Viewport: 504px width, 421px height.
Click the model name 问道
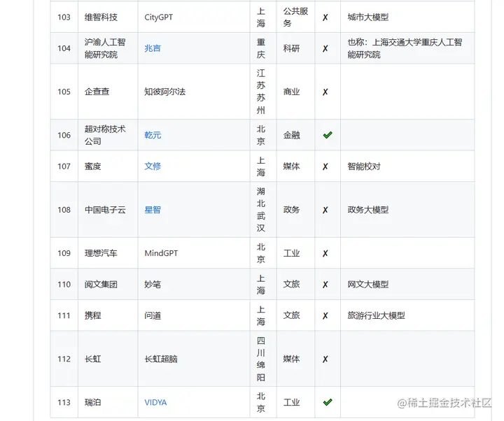(x=153, y=315)
